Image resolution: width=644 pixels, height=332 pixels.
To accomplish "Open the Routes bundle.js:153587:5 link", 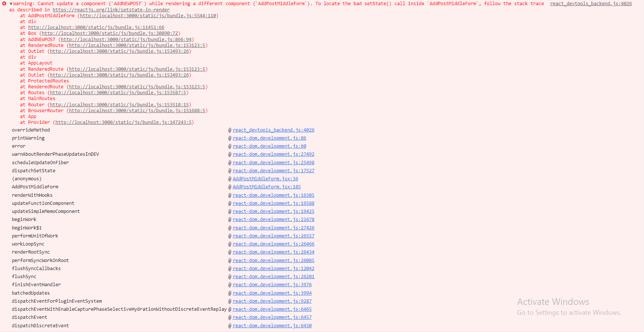I will click(x=118, y=93).
